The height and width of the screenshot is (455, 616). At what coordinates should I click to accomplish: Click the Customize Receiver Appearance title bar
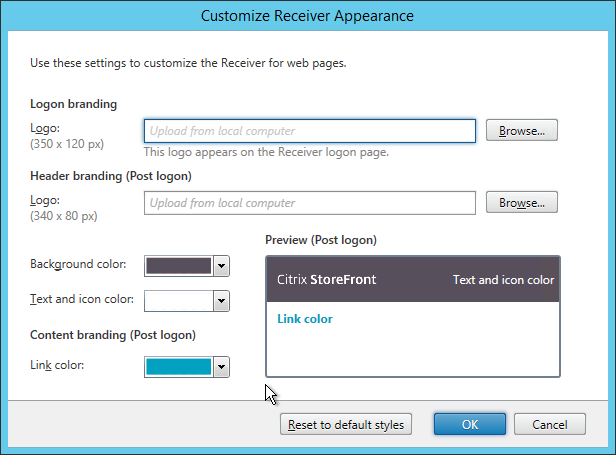307,16
